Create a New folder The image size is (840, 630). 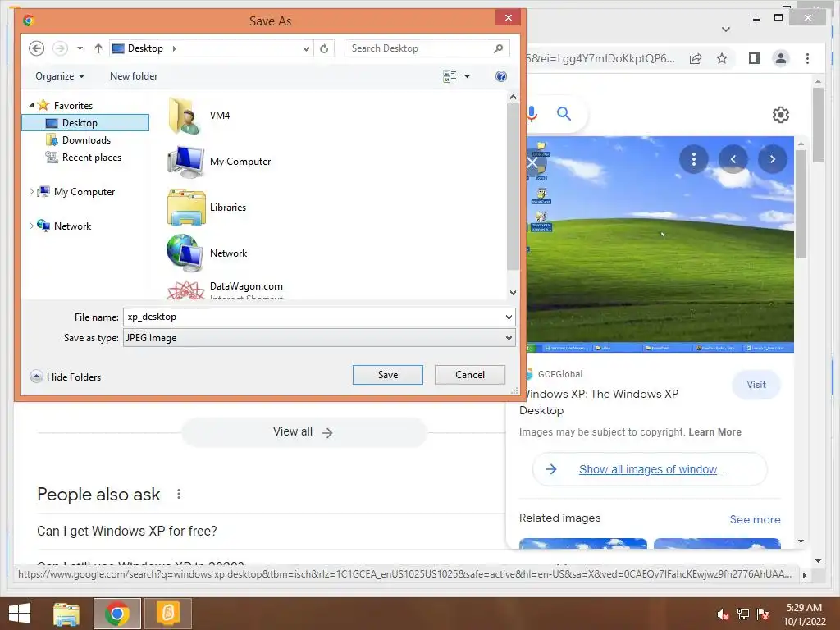point(134,76)
